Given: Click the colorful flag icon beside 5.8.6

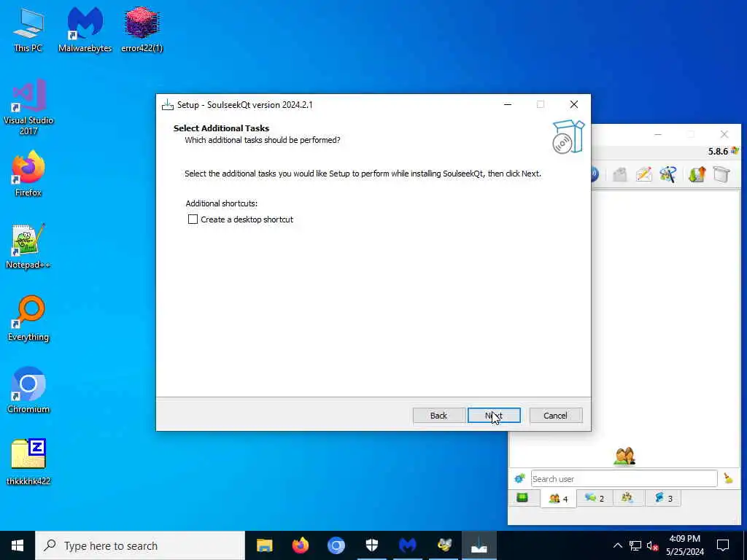Looking at the screenshot, I should tap(735, 151).
